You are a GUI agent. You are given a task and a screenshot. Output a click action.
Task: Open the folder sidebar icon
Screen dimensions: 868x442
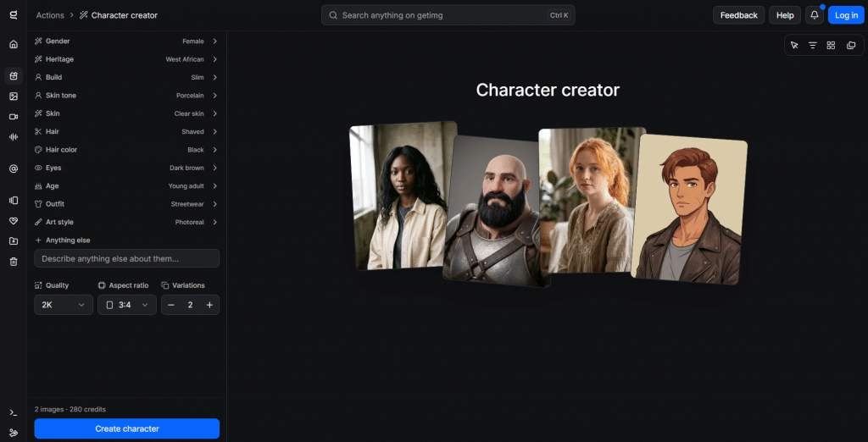tap(14, 241)
